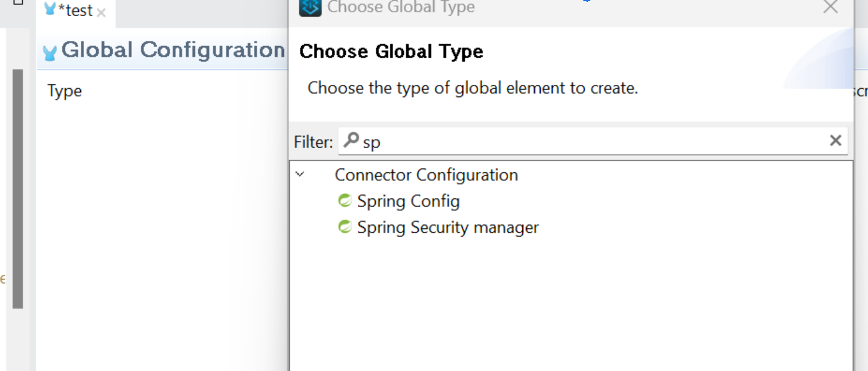Click the magnifying glass icon in the Filter field
This screenshot has width=868, height=371.
click(x=351, y=140)
